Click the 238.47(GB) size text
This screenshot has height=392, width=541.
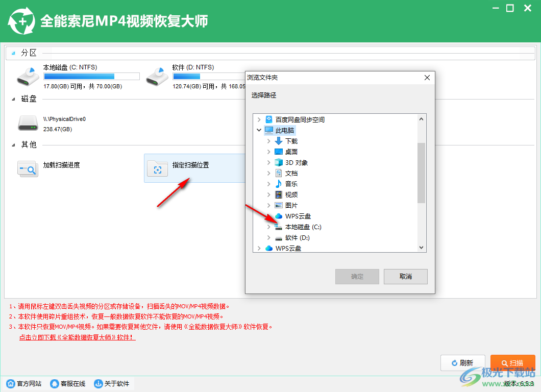[x=58, y=130]
